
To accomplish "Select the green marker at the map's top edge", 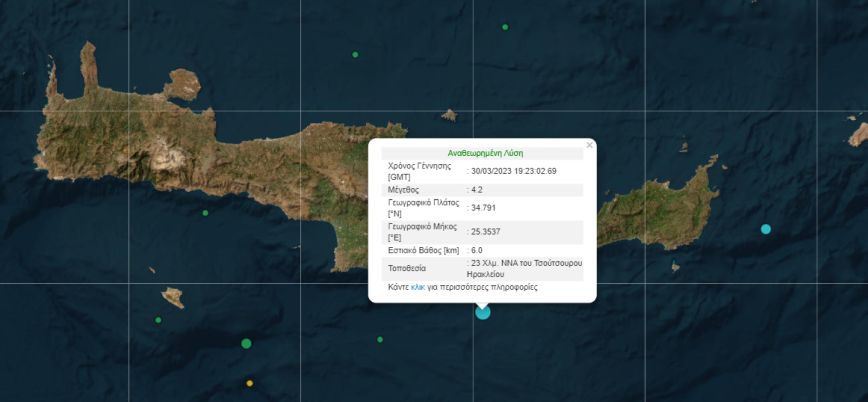I will click(x=505, y=2).
